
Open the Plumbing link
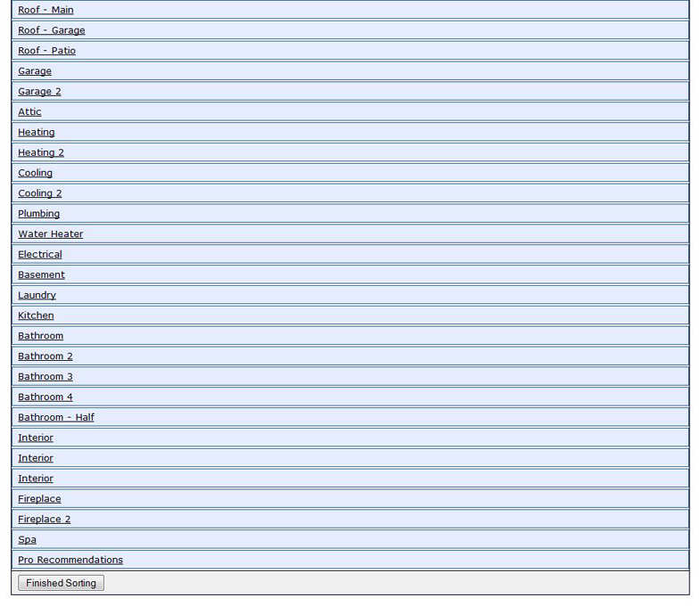39,214
